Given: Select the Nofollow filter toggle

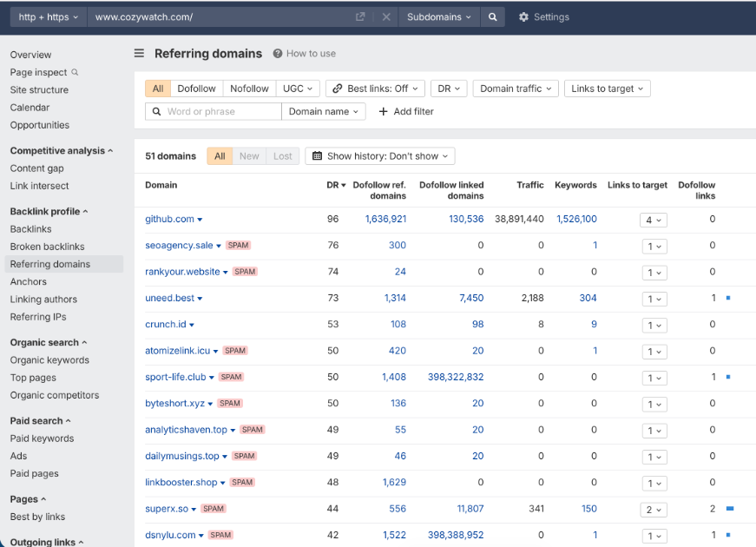Looking at the screenshot, I should point(249,89).
